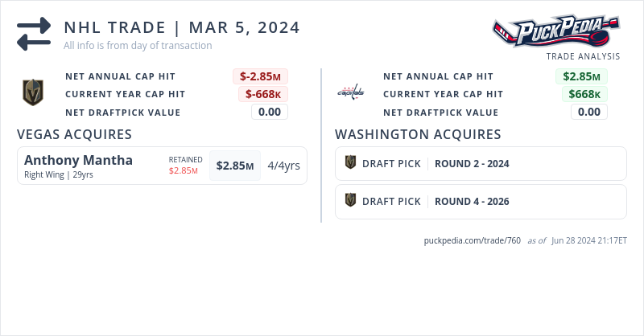Click Vegas net annual cap hit badge
This screenshot has width=644, height=336.
(261, 76)
